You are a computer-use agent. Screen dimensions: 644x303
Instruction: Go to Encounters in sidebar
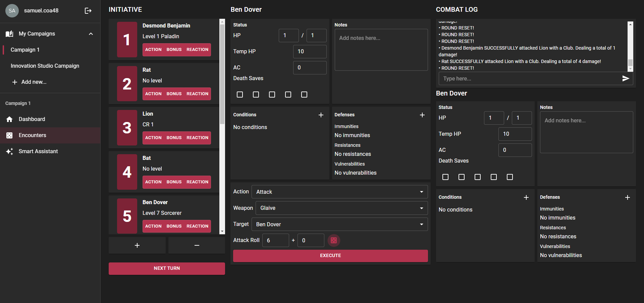tap(33, 135)
